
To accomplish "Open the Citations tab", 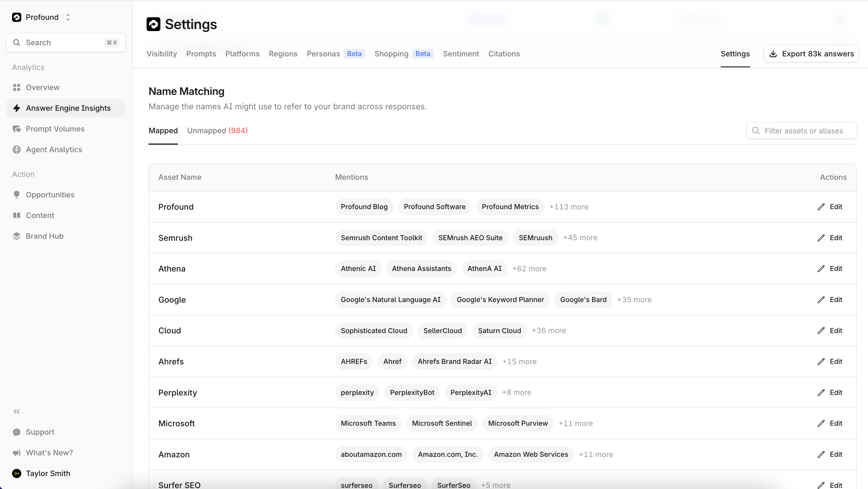I will pyautogui.click(x=504, y=54).
